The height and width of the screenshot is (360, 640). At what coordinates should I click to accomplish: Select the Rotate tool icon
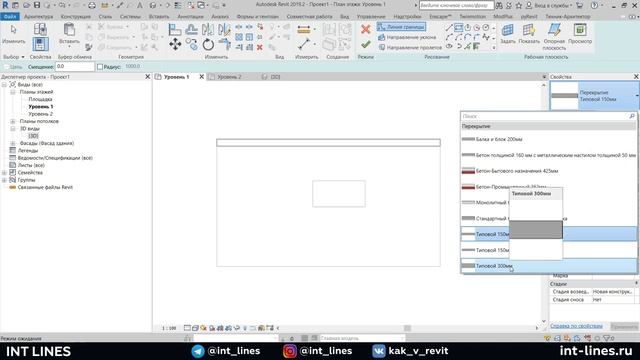pos(208,44)
